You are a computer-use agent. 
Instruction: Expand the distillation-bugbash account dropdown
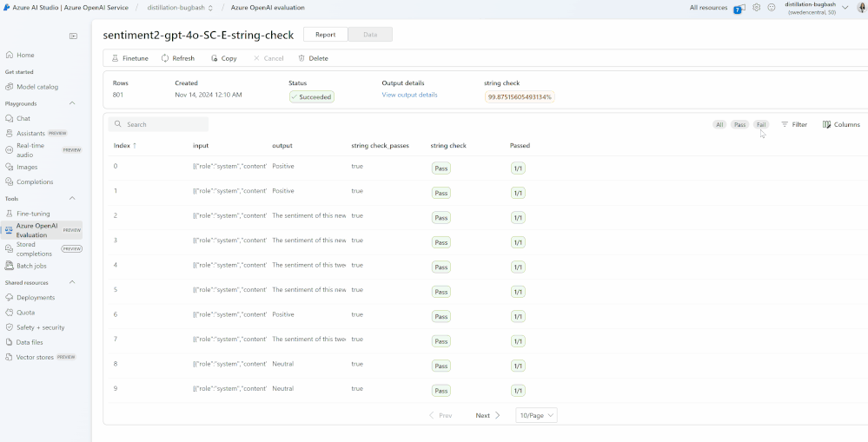click(845, 8)
